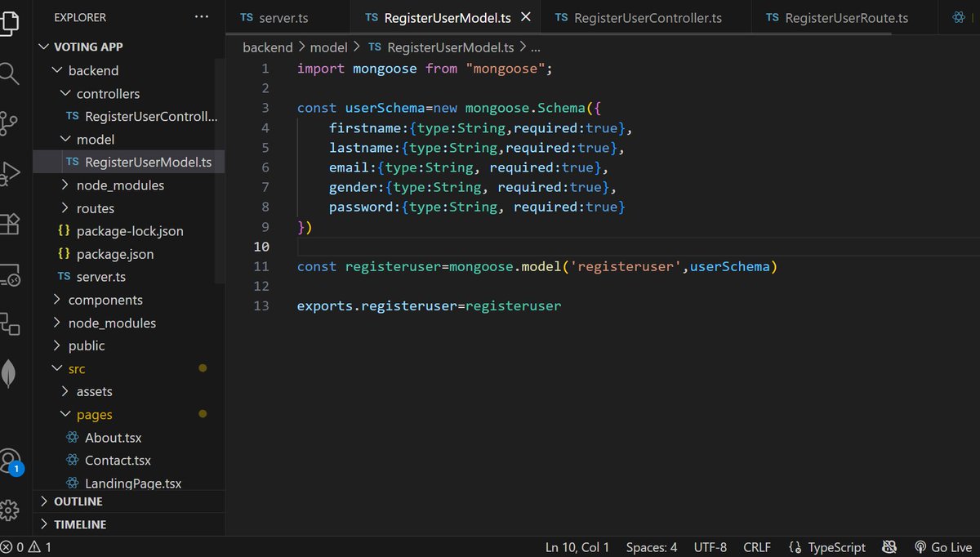Screen dimensions: 980x557
Task: Open the Manage gear settings menu
Action: [8, 510]
